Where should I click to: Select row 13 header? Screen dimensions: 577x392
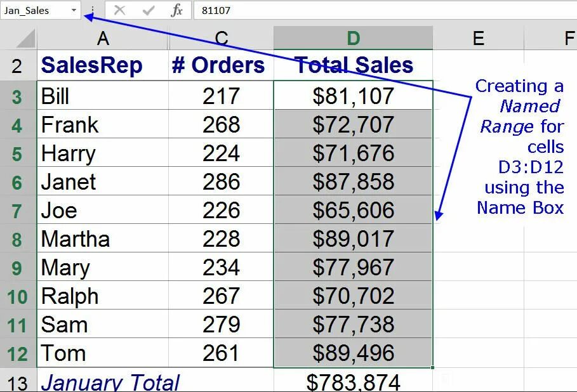click(x=18, y=381)
